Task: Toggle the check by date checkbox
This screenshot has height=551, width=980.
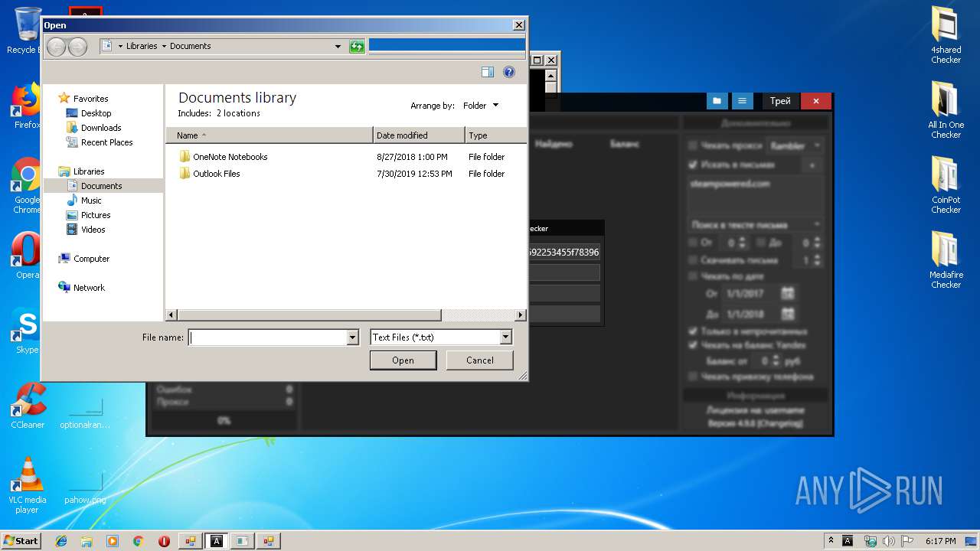Action: coord(693,275)
